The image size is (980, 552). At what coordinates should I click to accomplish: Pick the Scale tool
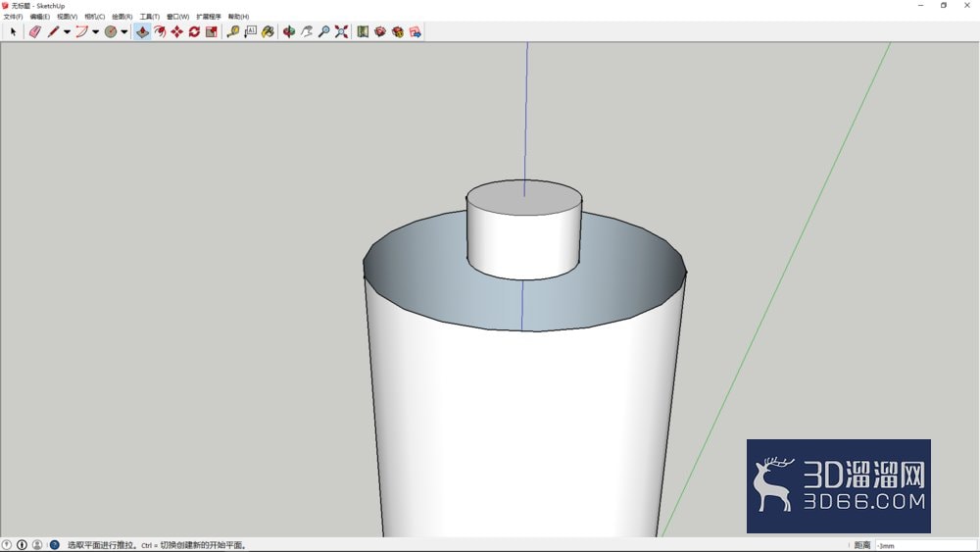(212, 32)
